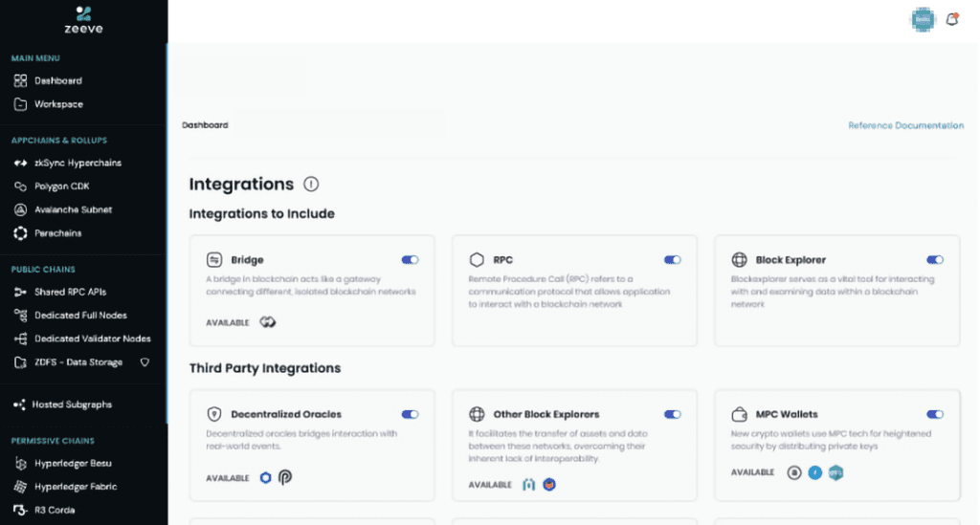
Task: Turn off the Block Explorer toggle
Action: point(935,260)
